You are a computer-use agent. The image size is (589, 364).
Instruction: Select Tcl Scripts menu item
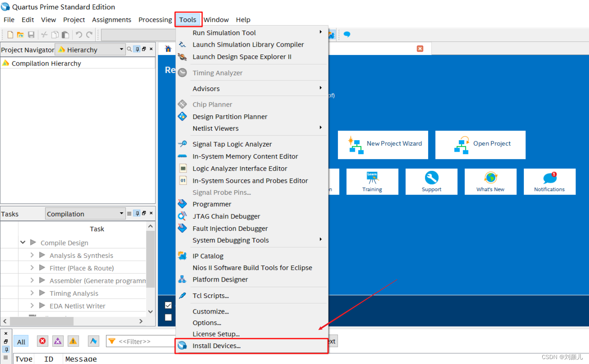252,296
